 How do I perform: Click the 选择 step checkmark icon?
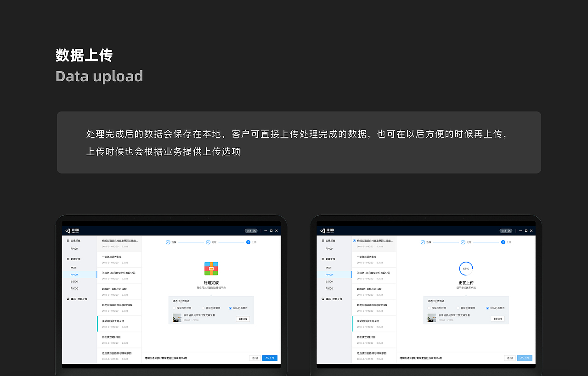[x=168, y=242]
